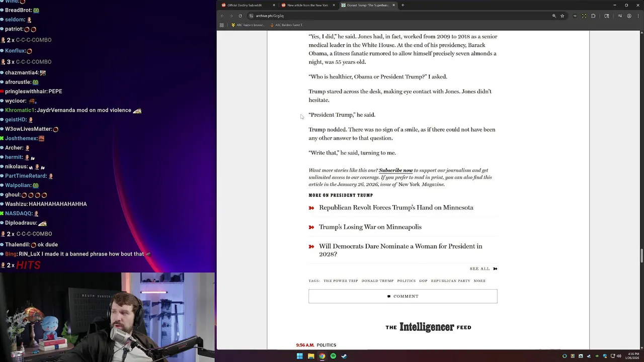Click the COMMENT button
Image resolution: width=644 pixels, height=362 pixels.
tap(403, 296)
